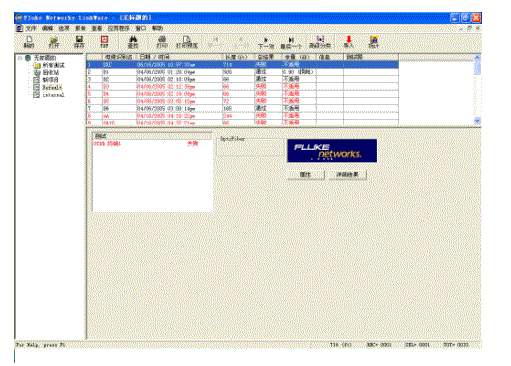Collapse the root project tree node
Screen dimensions: 511x366
(20, 58)
